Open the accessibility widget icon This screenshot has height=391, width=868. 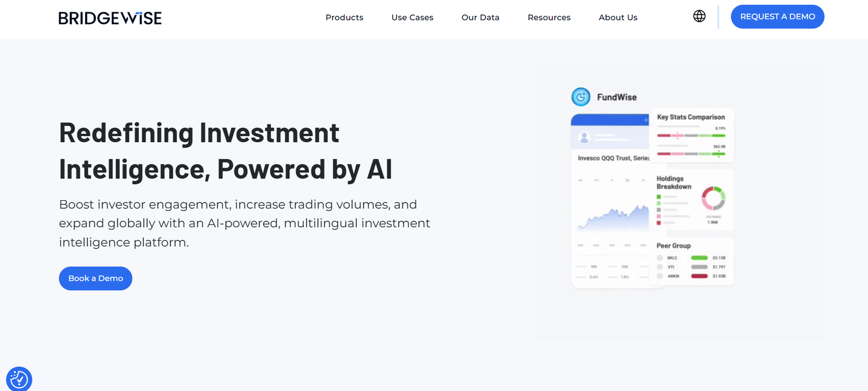(x=19, y=379)
